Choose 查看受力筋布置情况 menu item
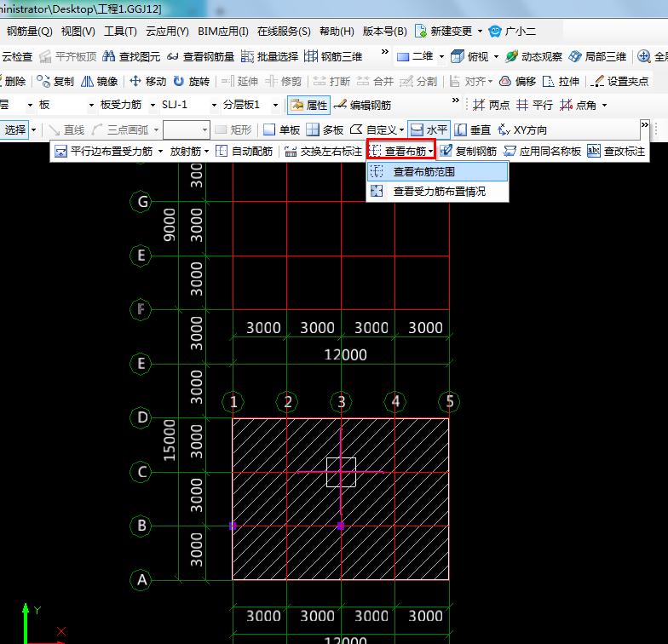Image resolution: width=668 pixels, height=644 pixels. 438,191
